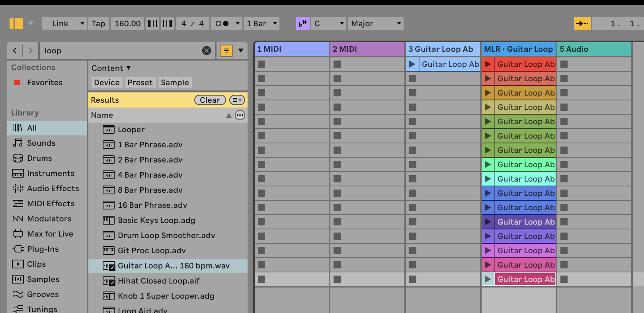
Task: Toggle Scale Mode on the control bar
Action: click(303, 23)
